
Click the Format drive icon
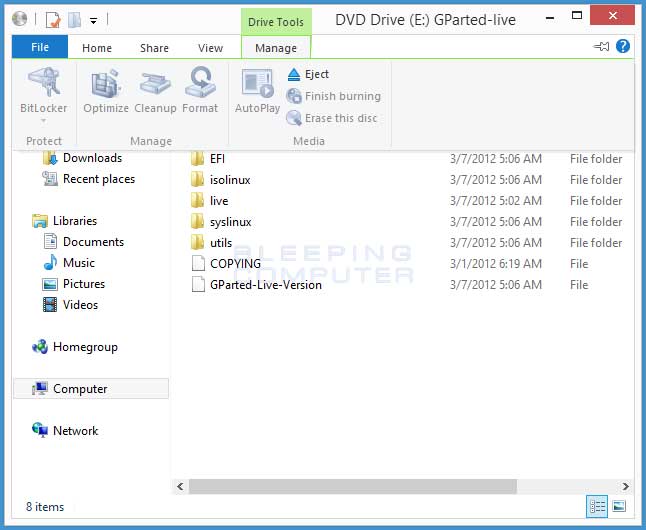coord(200,84)
